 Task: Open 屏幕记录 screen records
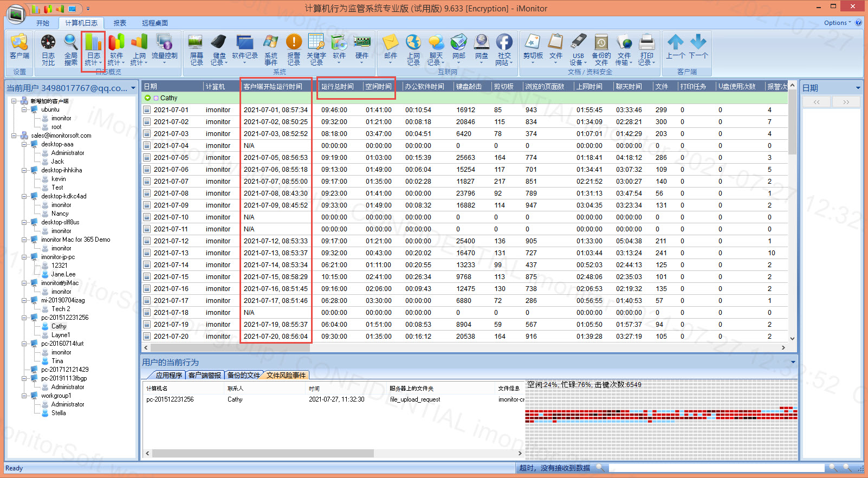196,50
